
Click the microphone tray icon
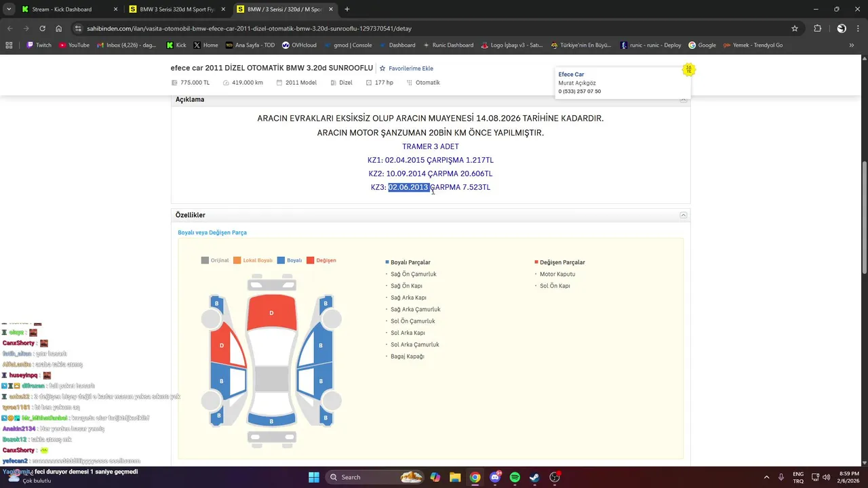pyautogui.click(x=782, y=477)
